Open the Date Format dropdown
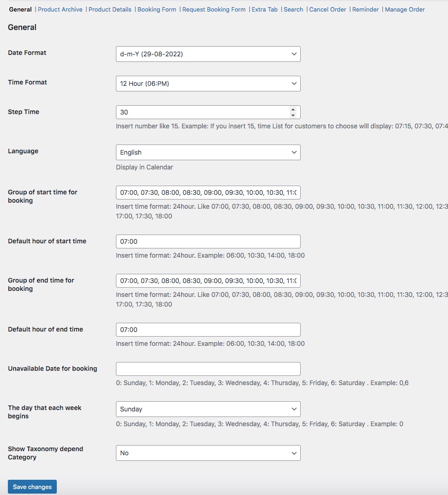 208,54
